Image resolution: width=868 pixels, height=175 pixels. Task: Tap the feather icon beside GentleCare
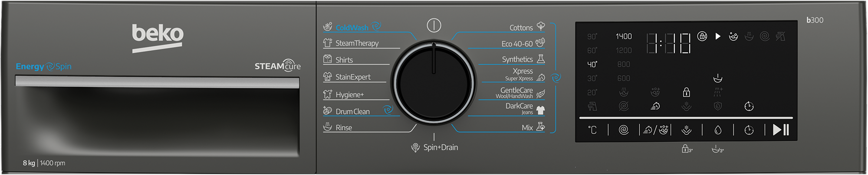click(x=541, y=94)
